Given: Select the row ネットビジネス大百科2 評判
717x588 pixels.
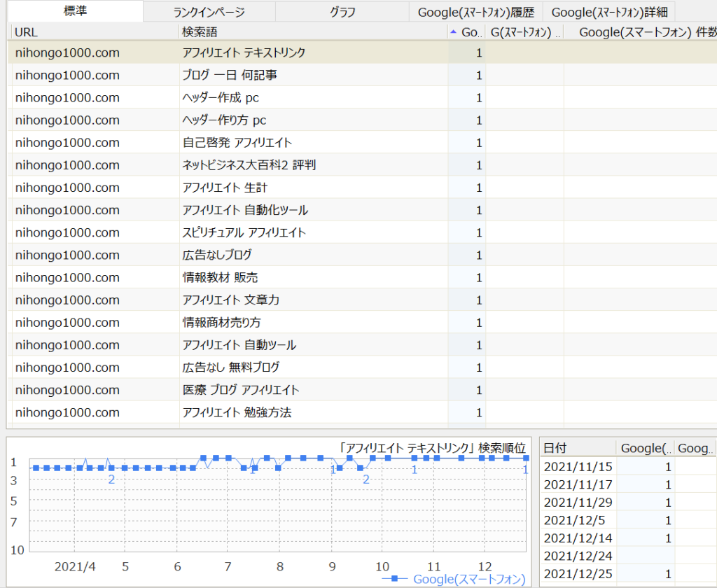Looking at the screenshot, I should [x=362, y=164].
